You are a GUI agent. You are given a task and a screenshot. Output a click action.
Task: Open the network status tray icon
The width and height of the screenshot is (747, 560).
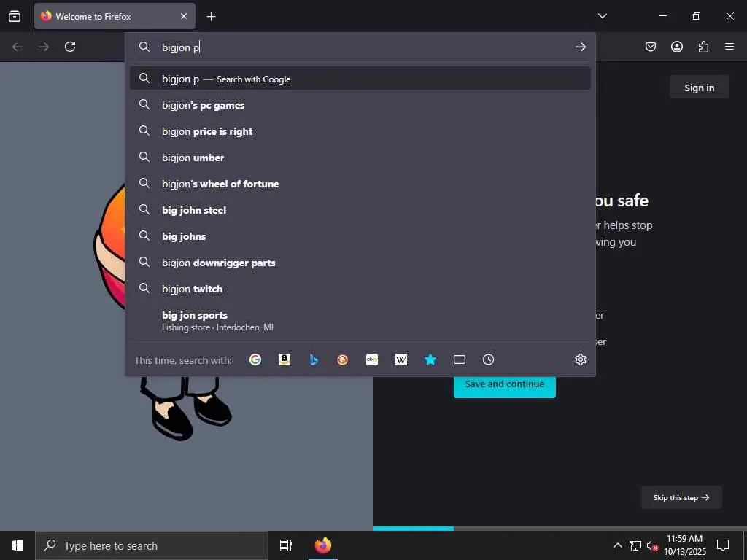coord(635,545)
